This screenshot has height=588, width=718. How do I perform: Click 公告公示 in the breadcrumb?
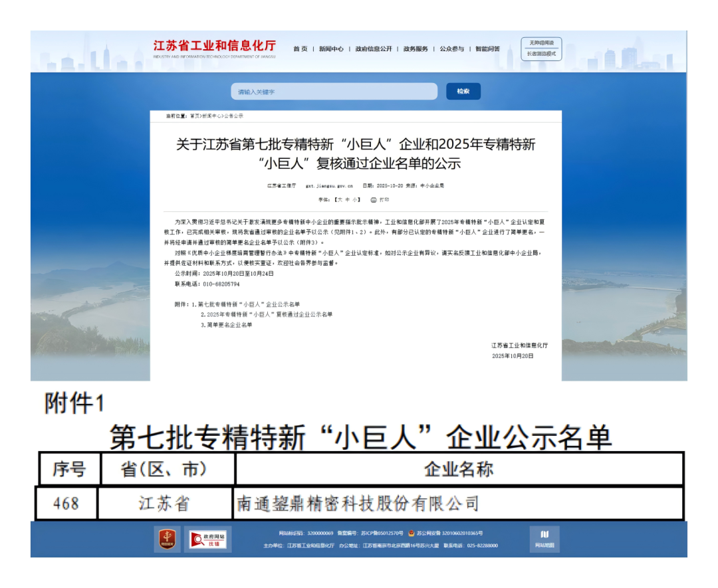tap(233, 116)
